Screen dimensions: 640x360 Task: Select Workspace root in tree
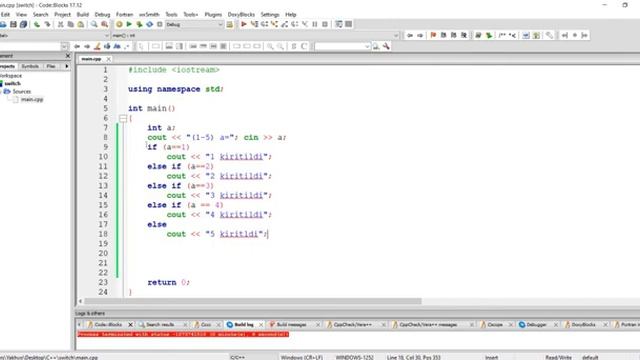11,76
